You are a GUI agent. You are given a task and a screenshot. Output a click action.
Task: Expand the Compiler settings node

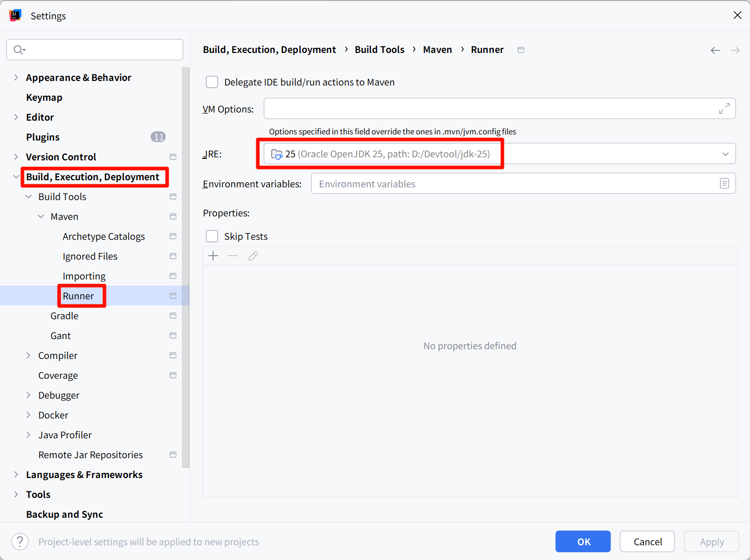point(29,355)
